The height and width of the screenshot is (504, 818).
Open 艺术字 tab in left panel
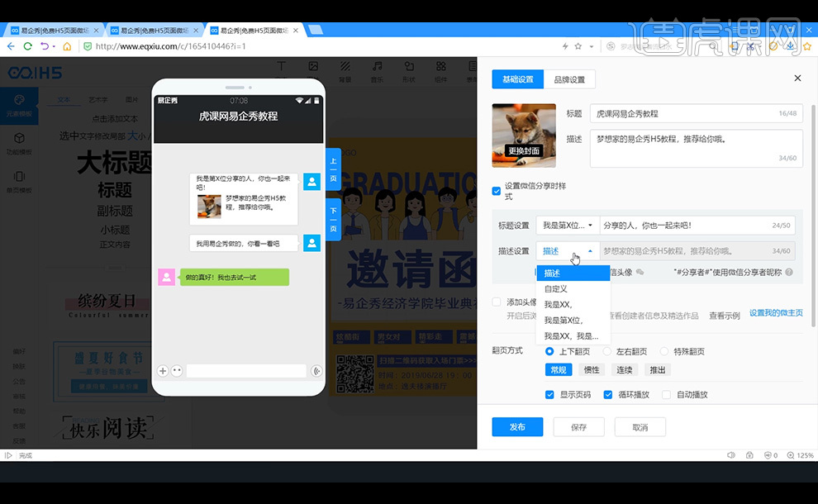pyautogui.click(x=97, y=100)
